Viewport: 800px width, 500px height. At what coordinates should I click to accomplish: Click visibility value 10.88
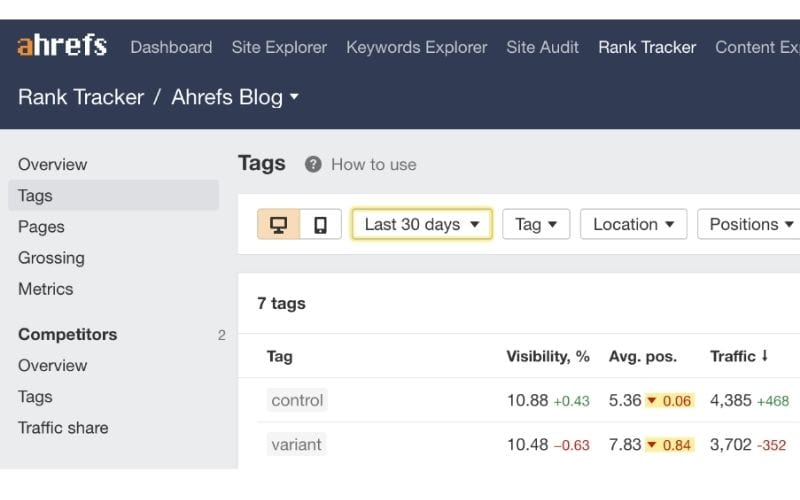528,400
